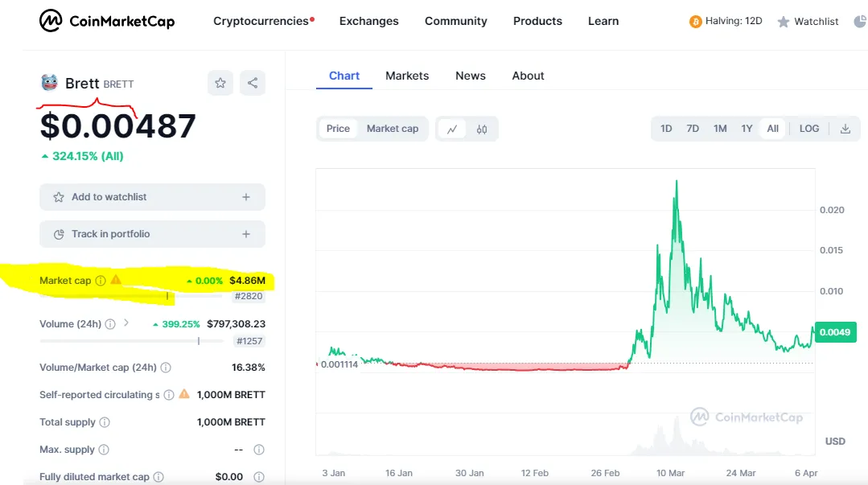Screen dimensions: 868x485
Task: Show circulating supply info icon
Action: pos(169,395)
